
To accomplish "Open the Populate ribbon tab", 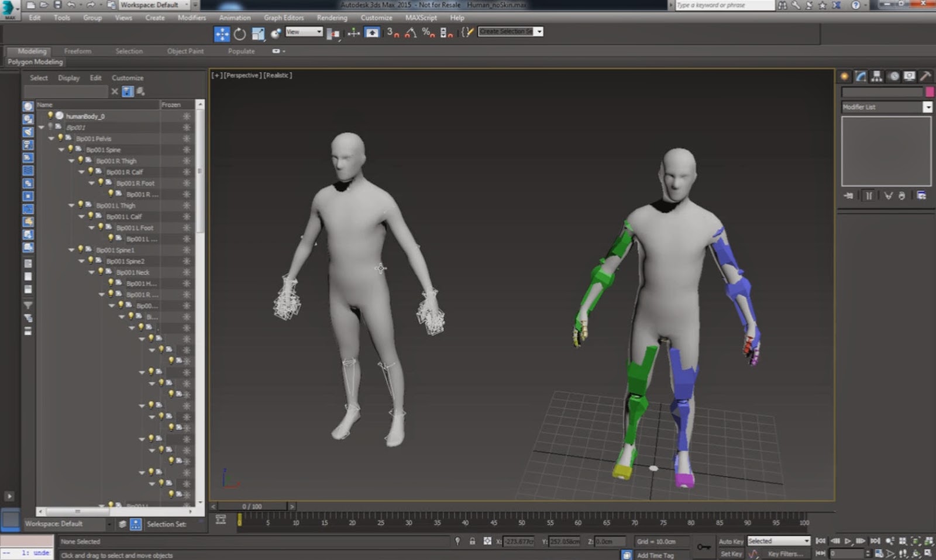I will (242, 51).
